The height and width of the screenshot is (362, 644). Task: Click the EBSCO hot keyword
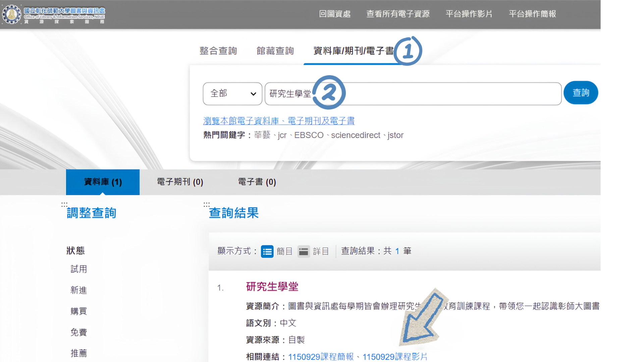pos(309,135)
